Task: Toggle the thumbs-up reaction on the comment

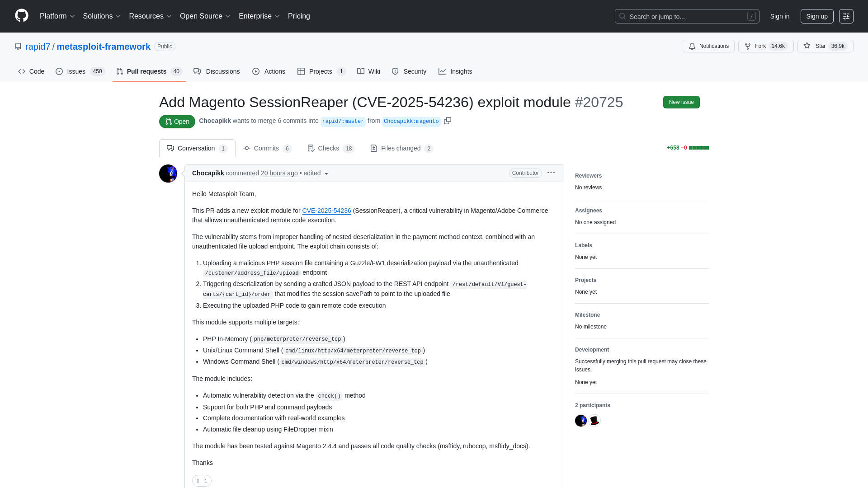Action: click(202, 481)
